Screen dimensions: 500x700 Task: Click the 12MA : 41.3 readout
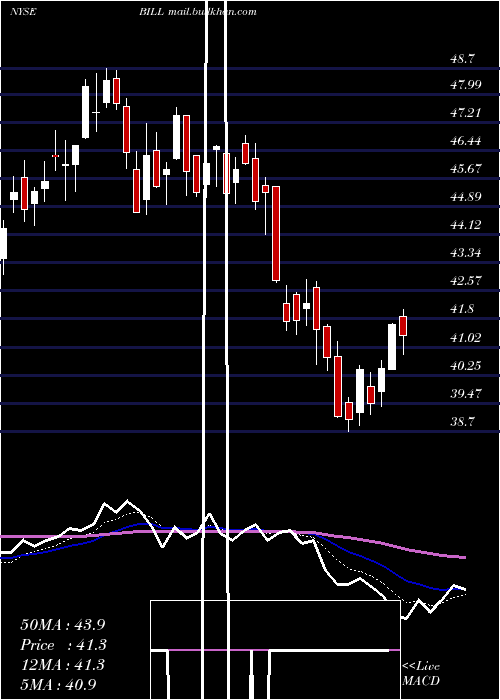62,665
